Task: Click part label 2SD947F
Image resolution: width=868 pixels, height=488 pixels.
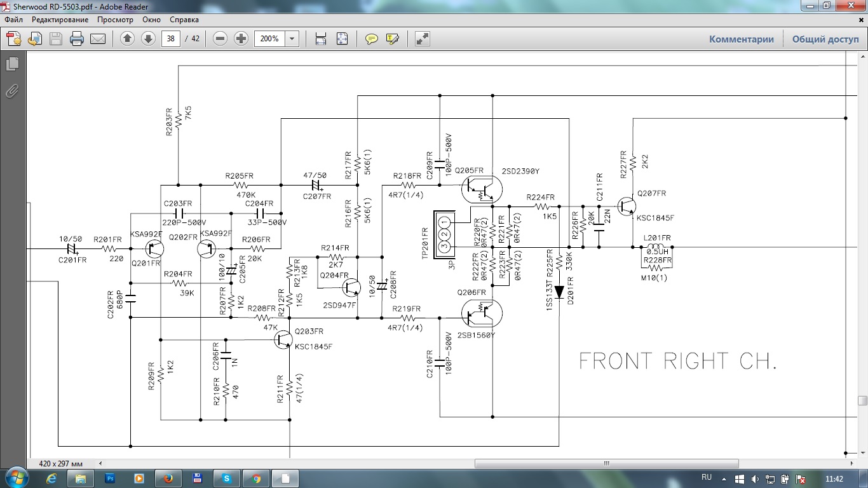Action: [339, 306]
